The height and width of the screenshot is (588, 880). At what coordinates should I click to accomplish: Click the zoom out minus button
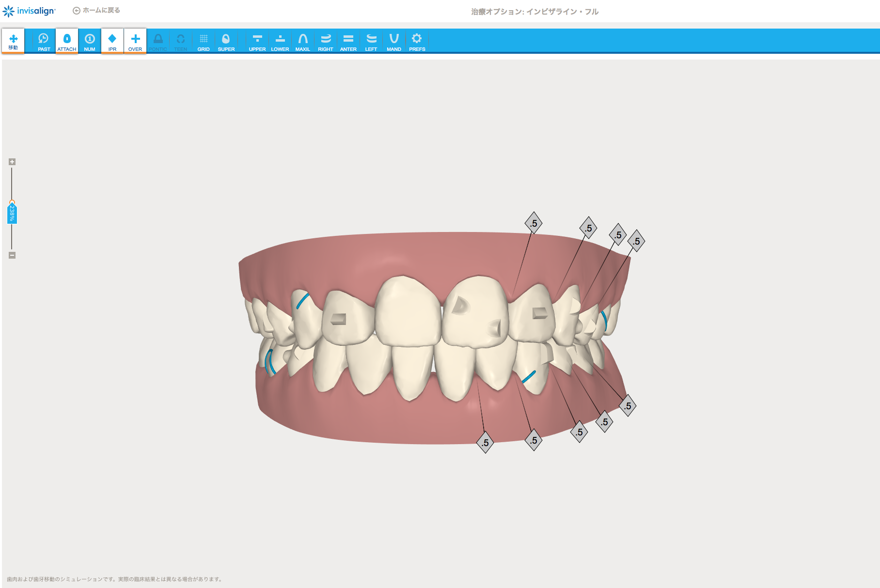12,255
